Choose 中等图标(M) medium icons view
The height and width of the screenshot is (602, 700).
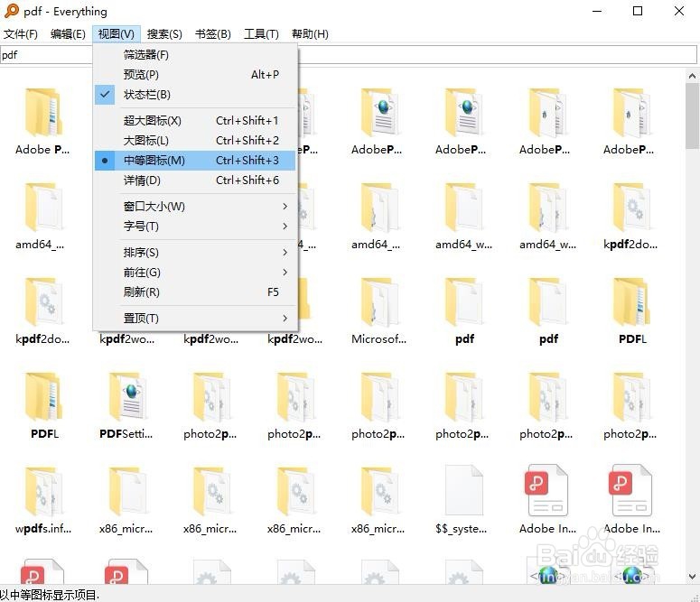195,161
